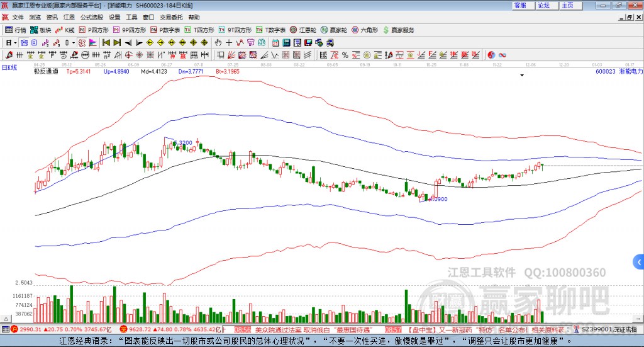This screenshot has width=644, height=347.
Task: Click the 日K线 label
Action: pos(9,67)
